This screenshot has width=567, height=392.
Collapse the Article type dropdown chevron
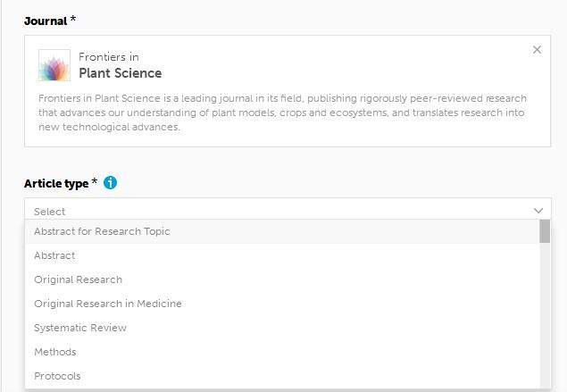[x=538, y=211]
